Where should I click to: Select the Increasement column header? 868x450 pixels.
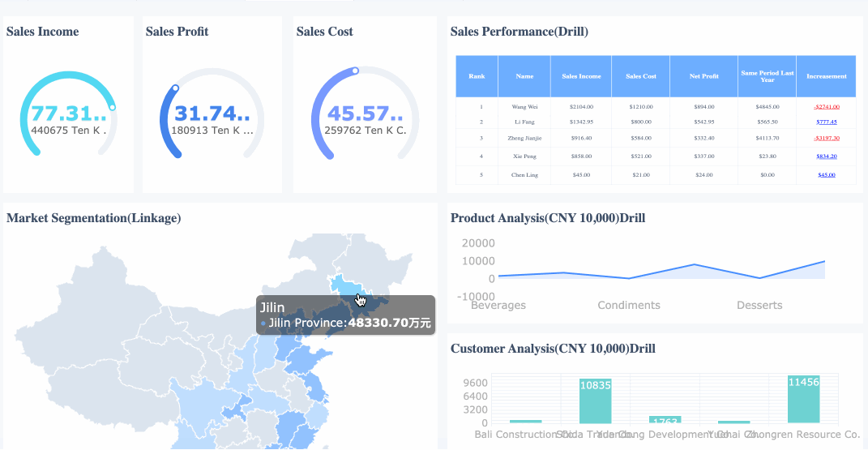click(x=827, y=76)
